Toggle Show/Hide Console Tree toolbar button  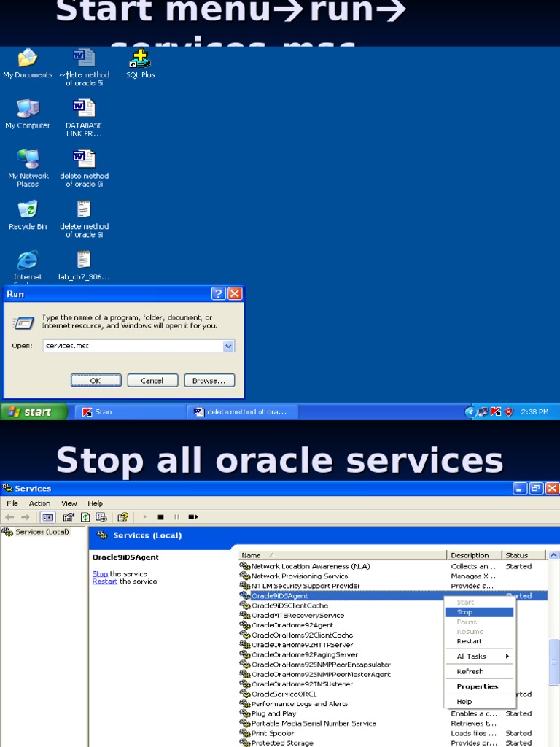47,517
